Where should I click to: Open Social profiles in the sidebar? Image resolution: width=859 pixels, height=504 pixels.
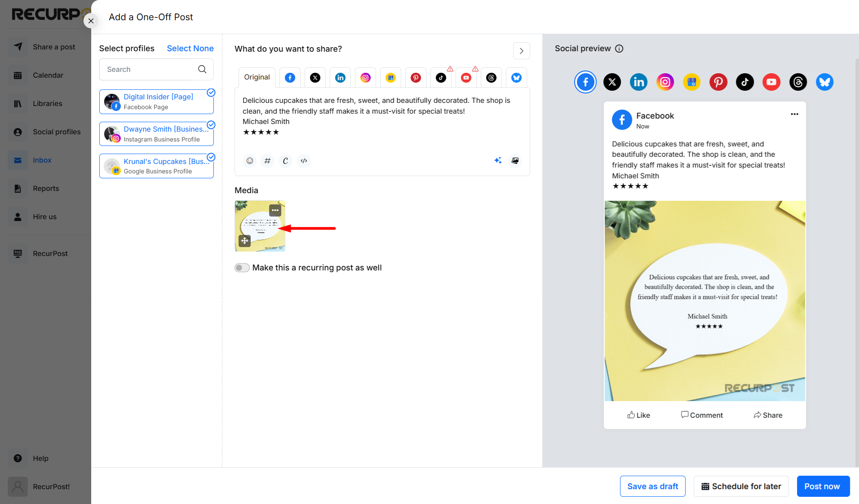(45, 132)
